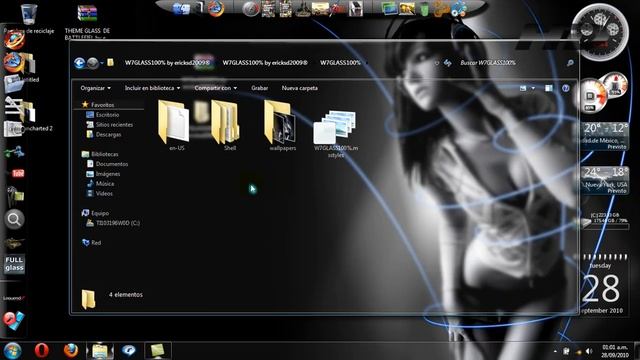Open Firefox from the left dock
Image resolution: width=640 pixels, height=360 pixels.
[13, 62]
